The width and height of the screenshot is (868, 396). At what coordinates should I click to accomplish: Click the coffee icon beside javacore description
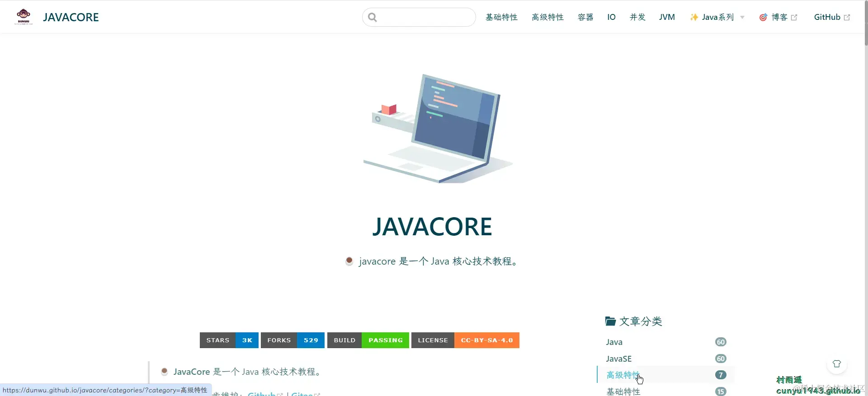pos(349,261)
